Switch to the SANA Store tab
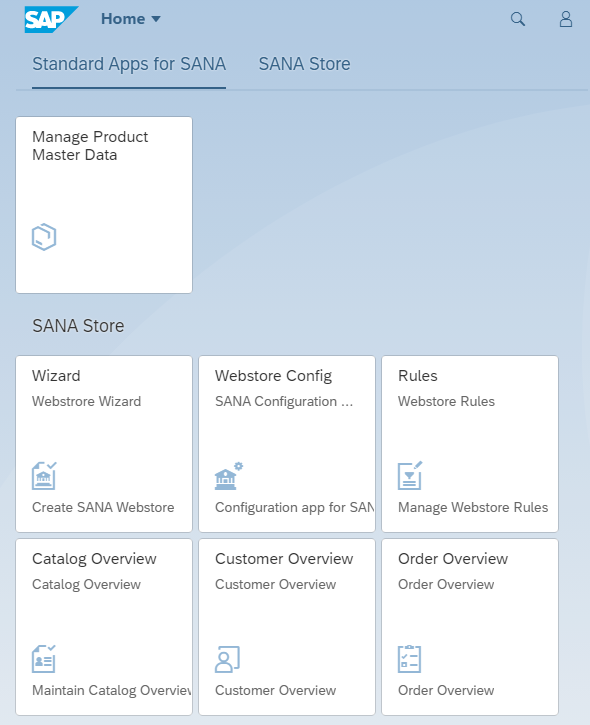This screenshot has width=590, height=725. 304,64
